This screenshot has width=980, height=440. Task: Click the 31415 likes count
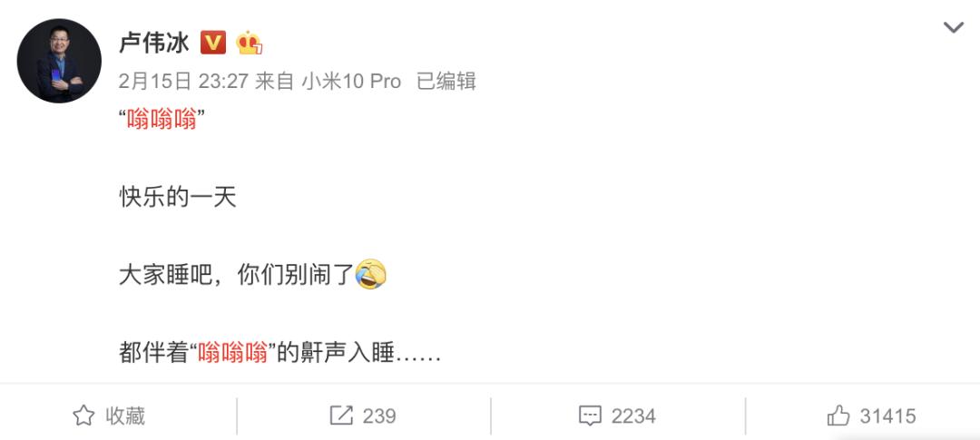click(888, 416)
